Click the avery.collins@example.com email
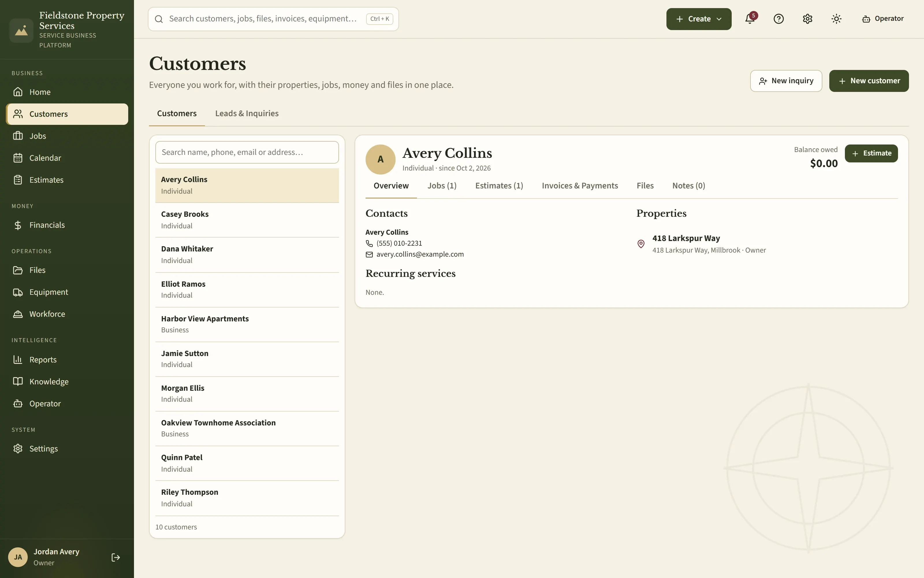The width and height of the screenshot is (924, 578). coord(420,255)
